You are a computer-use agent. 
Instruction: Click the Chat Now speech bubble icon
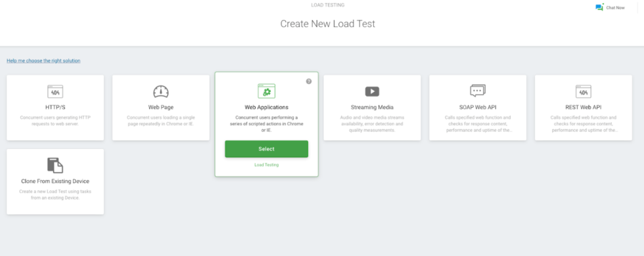pos(599,7)
